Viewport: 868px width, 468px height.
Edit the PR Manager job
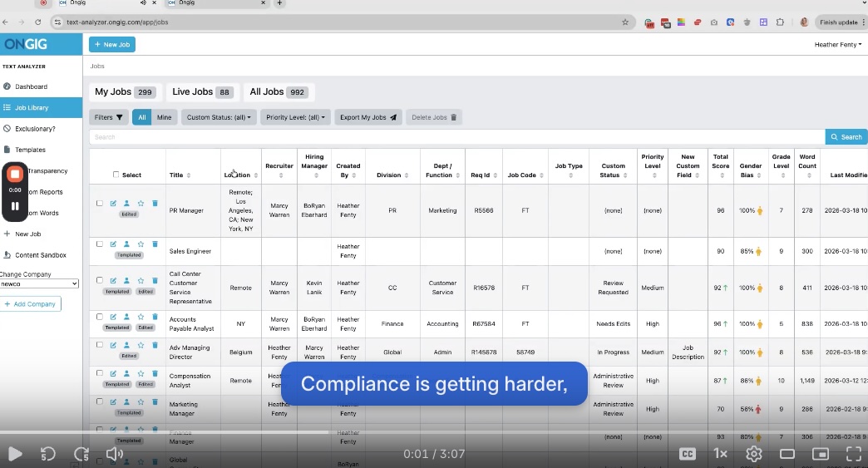point(113,204)
